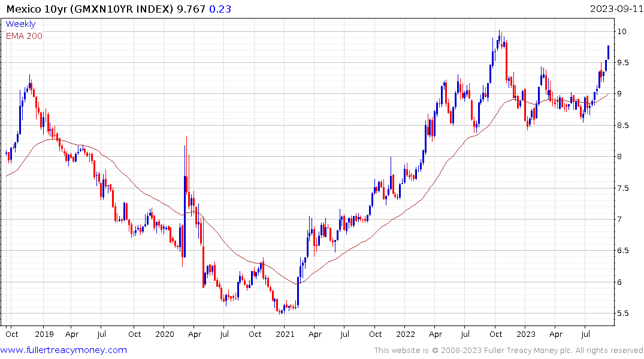Viewport: 644px width, 359px height.
Task: Open the www.fullertreacymoney.com link
Action: tap(64, 350)
